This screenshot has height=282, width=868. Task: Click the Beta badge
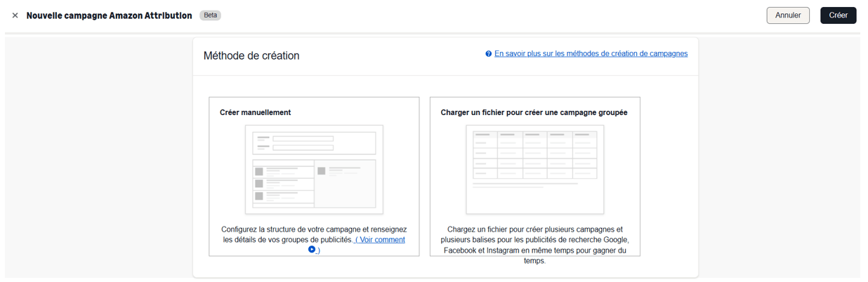210,15
